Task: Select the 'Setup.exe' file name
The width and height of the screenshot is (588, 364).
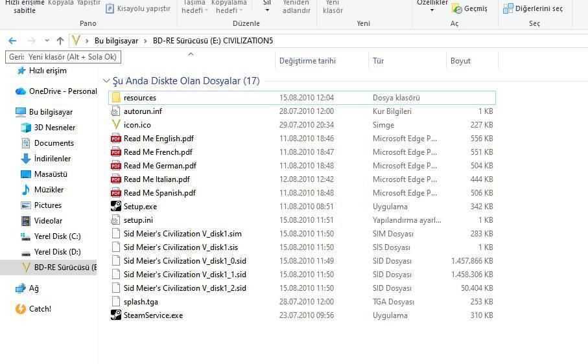Action: (x=140, y=207)
